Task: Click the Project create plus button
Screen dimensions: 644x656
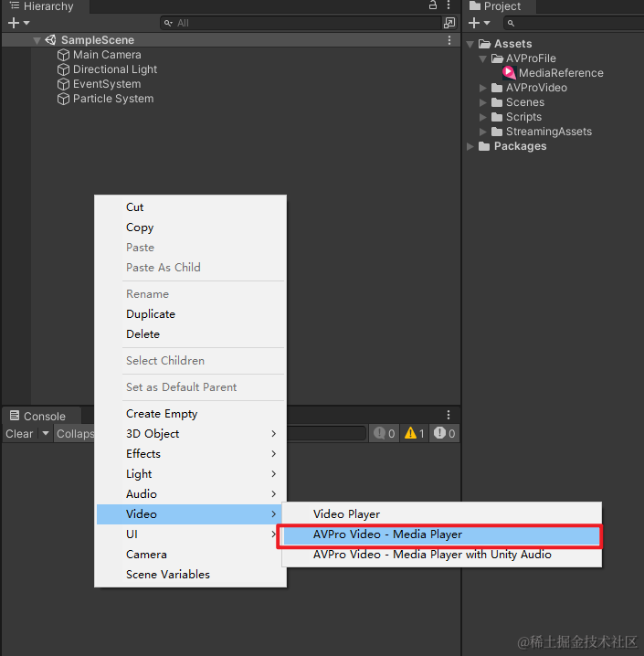Action: point(474,23)
